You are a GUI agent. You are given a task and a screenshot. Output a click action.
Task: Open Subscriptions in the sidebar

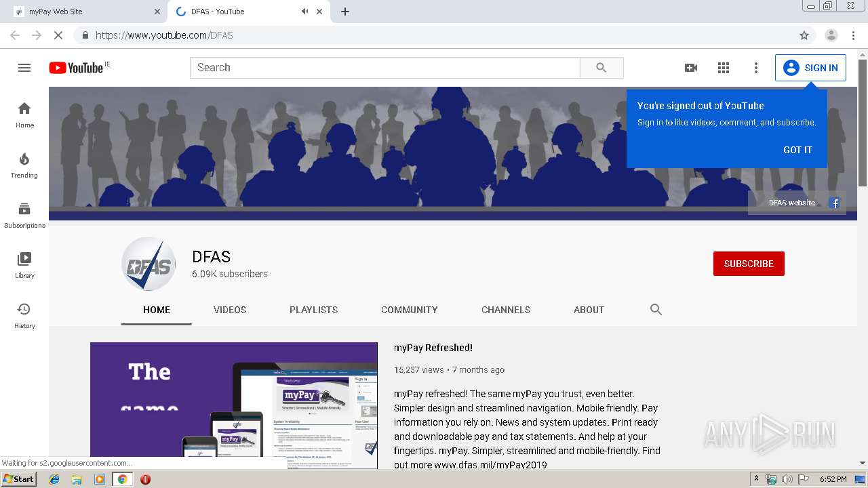pyautogui.click(x=24, y=216)
